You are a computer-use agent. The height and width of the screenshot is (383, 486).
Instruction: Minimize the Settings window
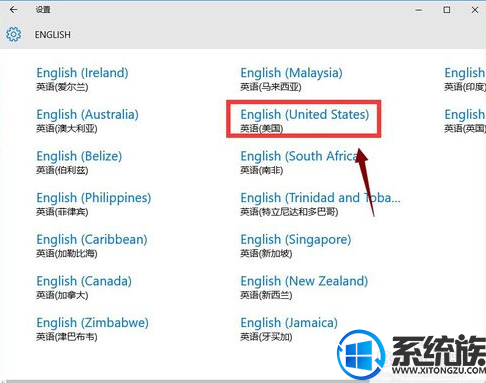419,10
